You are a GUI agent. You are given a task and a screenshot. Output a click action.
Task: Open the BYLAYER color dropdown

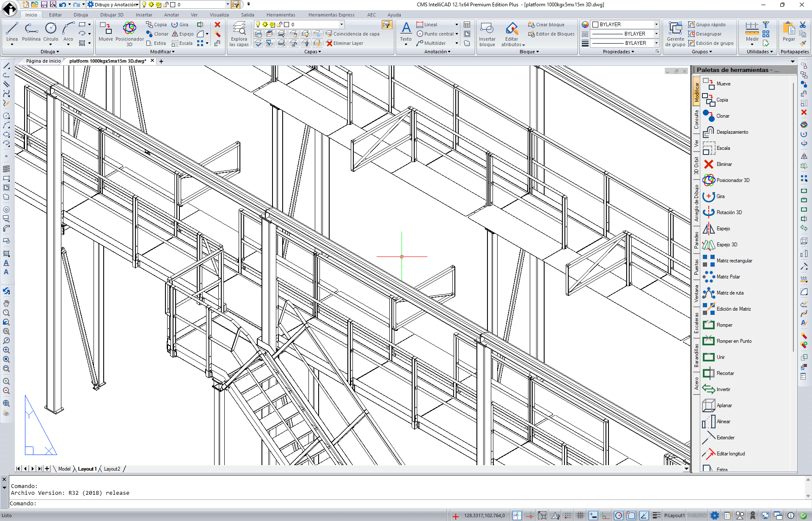click(x=656, y=25)
